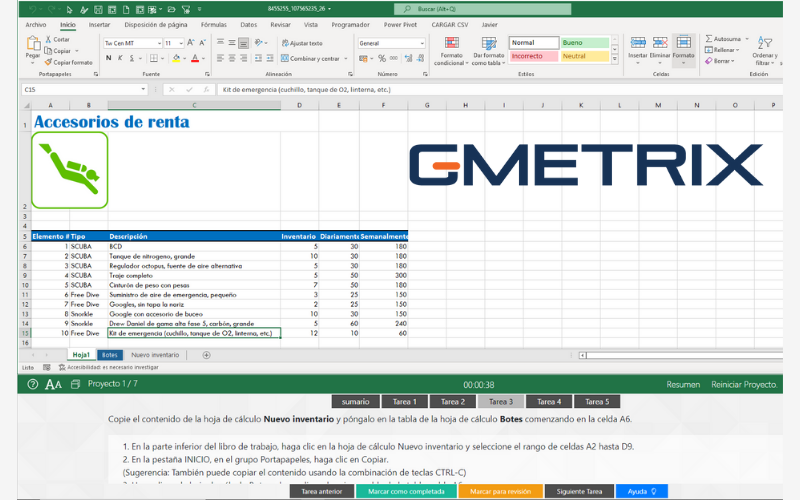
Task: Toggle underline (S) formatting
Action: point(132,58)
